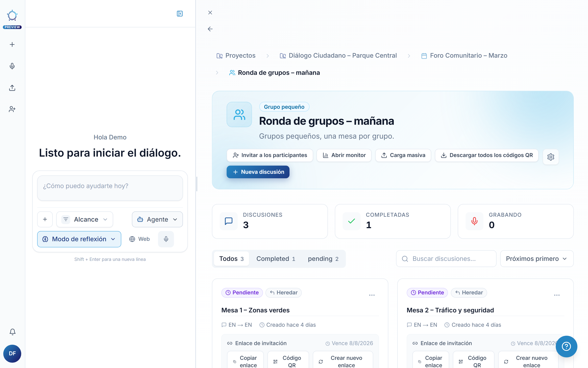Open the DF user avatar menu
This screenshot has height=368, width=588.
point(12,353)
